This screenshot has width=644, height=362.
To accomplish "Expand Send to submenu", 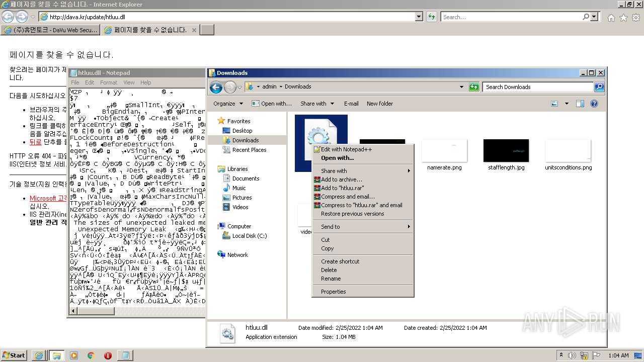I will point(362,227).
